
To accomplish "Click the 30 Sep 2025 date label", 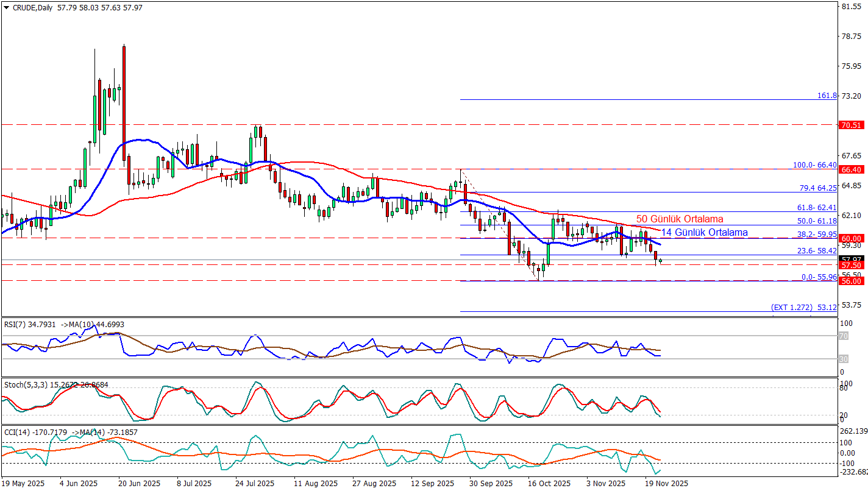I will [489, 484].
